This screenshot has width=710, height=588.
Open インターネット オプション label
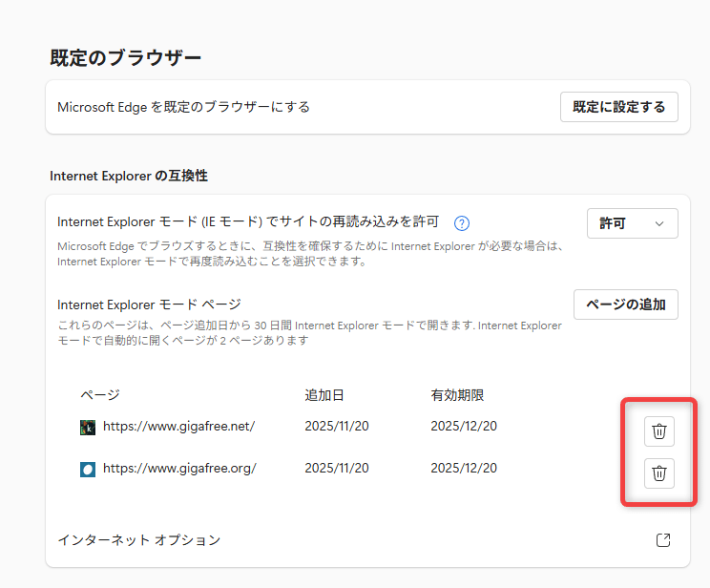click(x=139, y=540)
